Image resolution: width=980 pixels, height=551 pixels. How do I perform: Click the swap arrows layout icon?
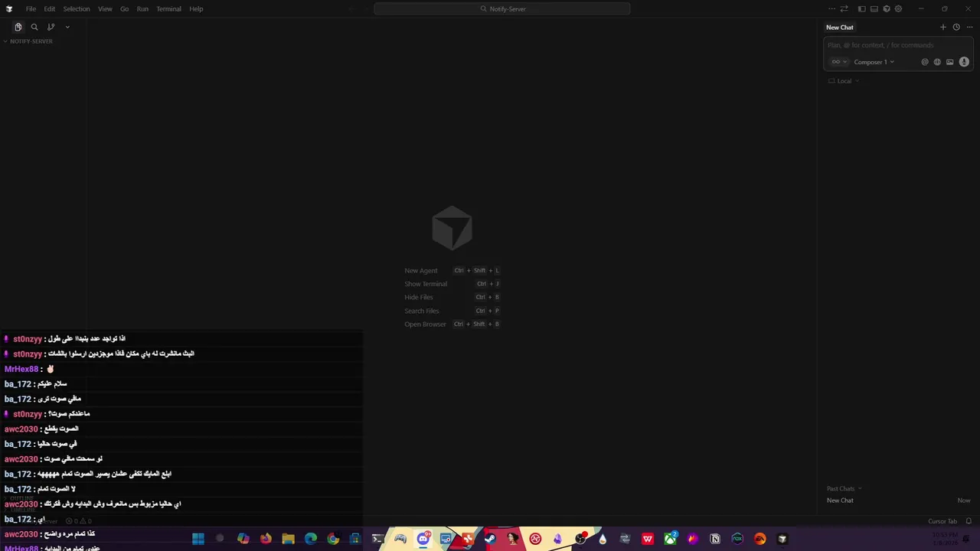(844, 8)
